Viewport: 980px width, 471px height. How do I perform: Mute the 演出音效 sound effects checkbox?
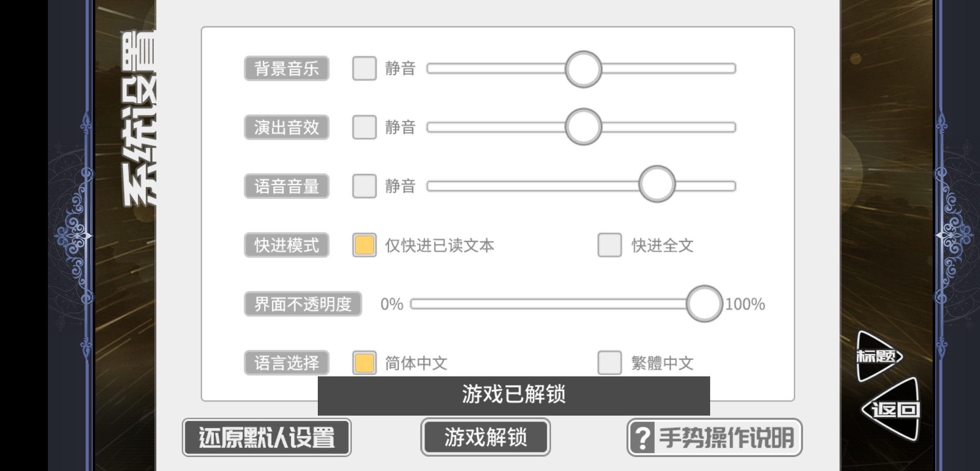pyautogui.click(x=364, y=127)
